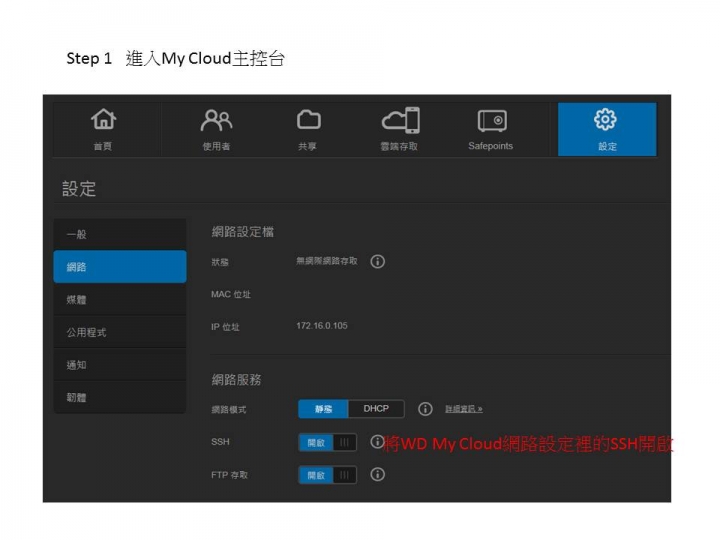This screenshot has height=540, width=720.
Task: Select 媒體 in the settings sidebar
Action: [120, 299]
